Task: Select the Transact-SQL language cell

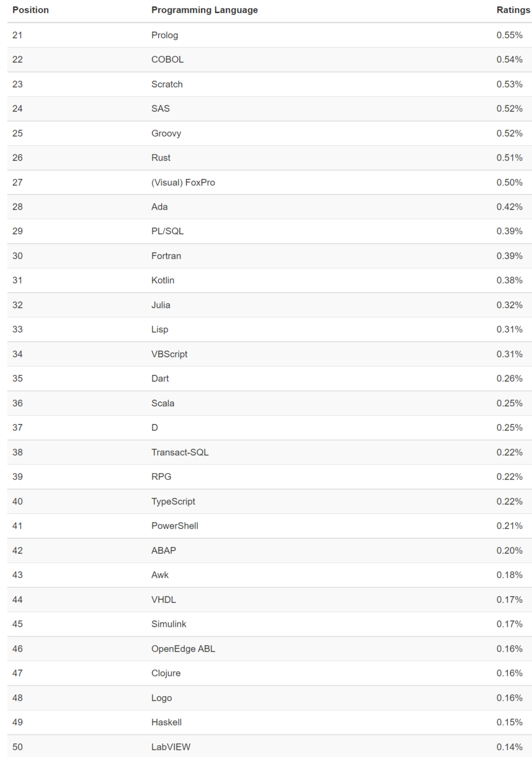Action: [x=180, y=452]
